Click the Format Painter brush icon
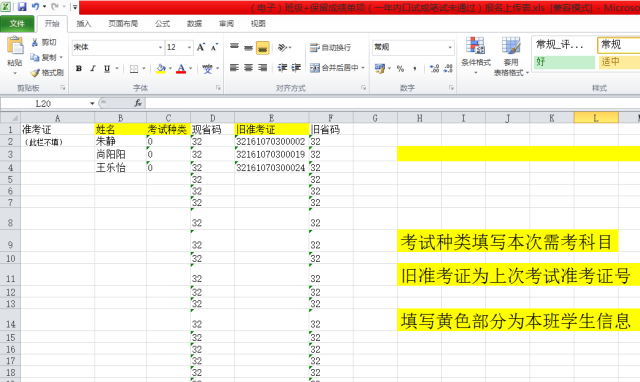 (35, 73)
